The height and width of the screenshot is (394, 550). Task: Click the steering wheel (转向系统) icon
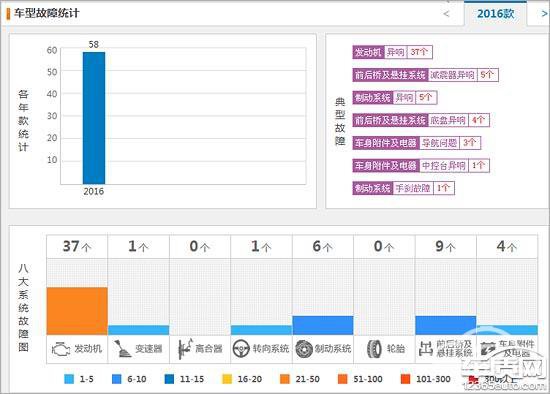pyautogui.click(x=241, y=349)
